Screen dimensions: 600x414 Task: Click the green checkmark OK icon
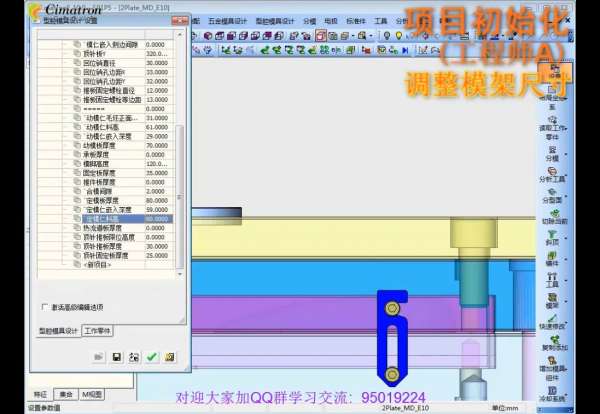pyautogui.click(x=151, y=357)
